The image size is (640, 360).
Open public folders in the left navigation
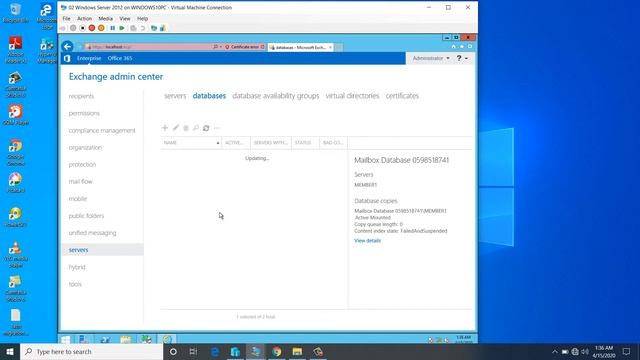[x=86, y=216]
